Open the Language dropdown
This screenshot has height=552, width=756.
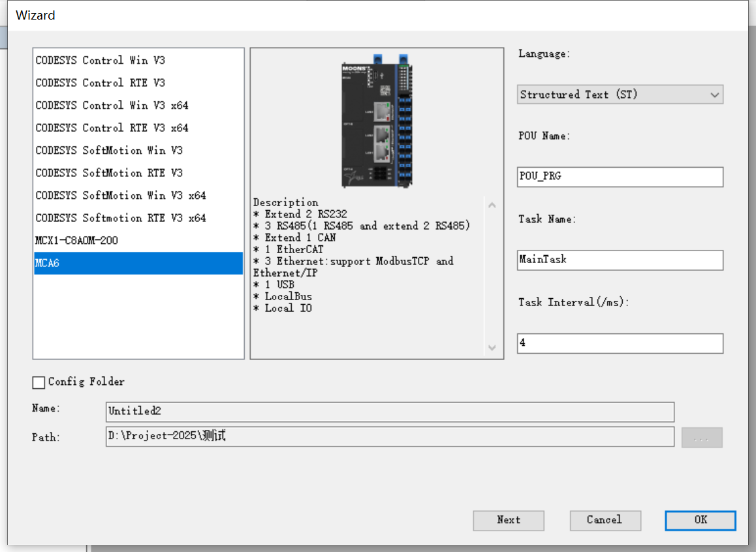pos(620,95)
